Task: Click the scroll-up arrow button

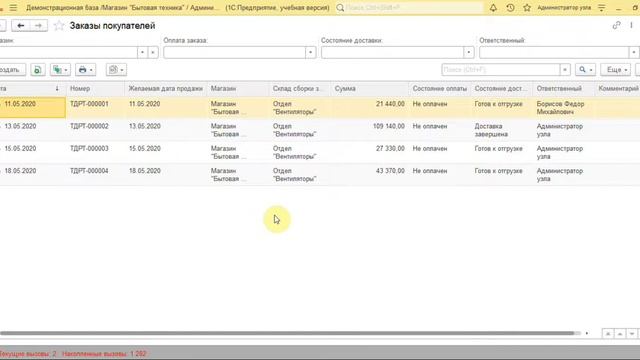Action: click(620, 333)
